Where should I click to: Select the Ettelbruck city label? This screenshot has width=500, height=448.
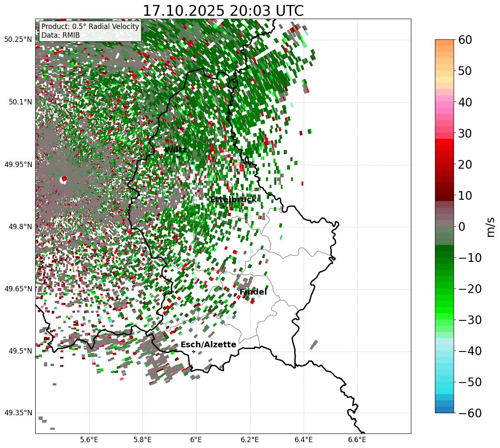[233, 200]
